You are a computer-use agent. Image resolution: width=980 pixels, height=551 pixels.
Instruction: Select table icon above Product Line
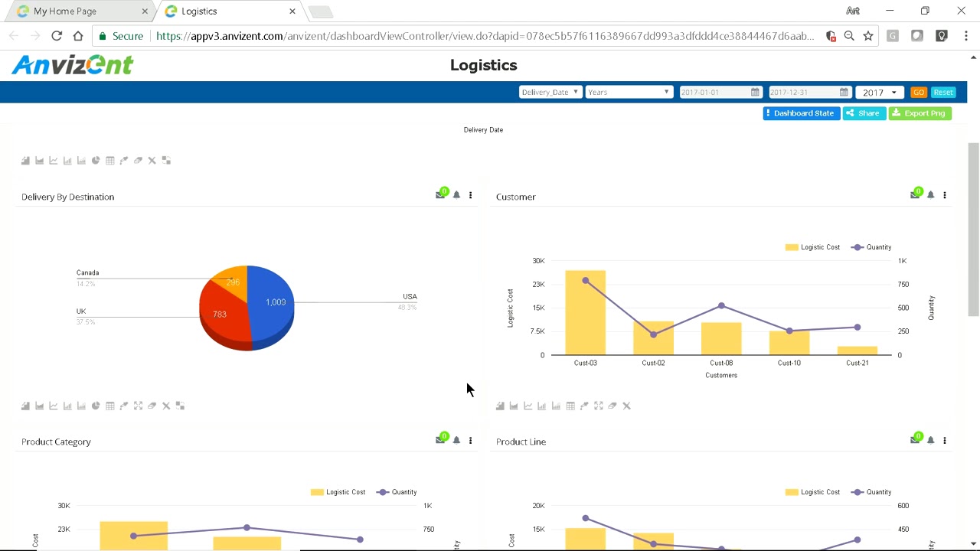570,406
